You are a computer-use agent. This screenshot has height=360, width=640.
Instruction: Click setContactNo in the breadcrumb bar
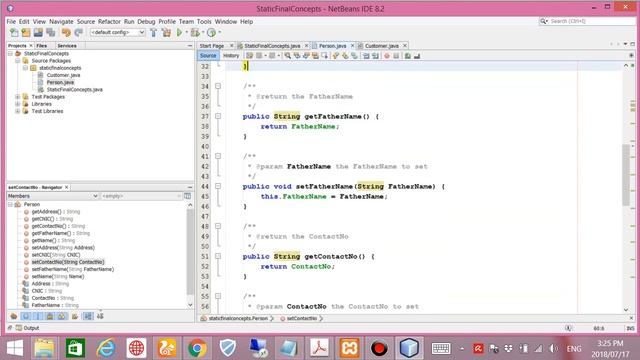(302, 318)
